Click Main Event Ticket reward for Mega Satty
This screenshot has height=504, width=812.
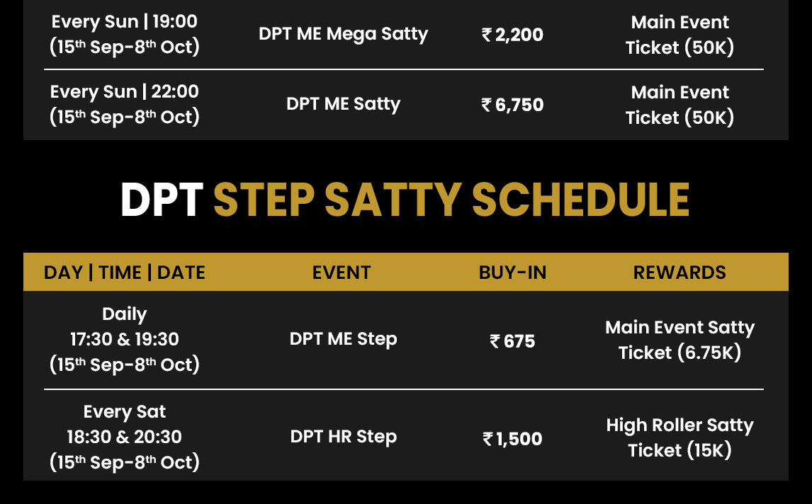click(680, 35)
